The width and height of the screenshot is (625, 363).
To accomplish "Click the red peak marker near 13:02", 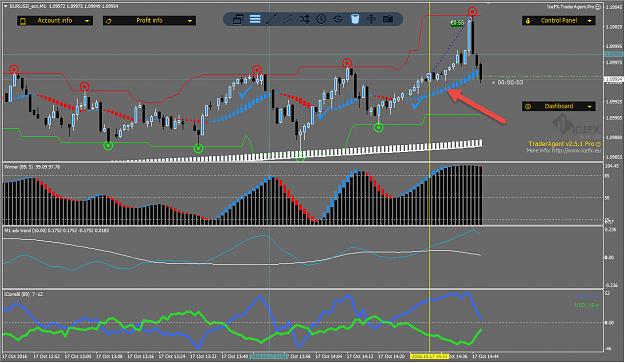I will point(84,86).
